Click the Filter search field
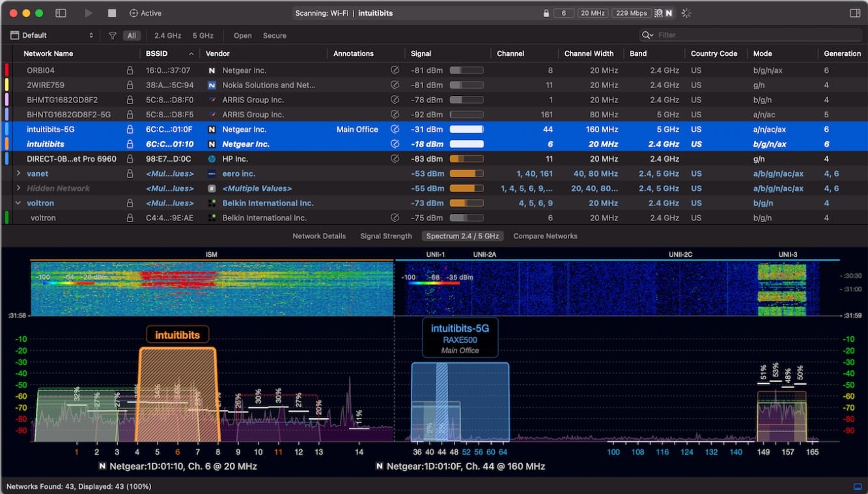 point(750,35)
